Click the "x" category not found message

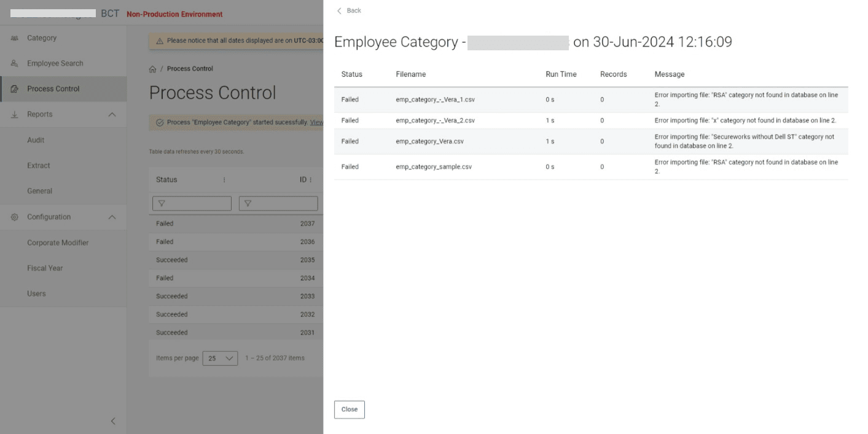745,120
